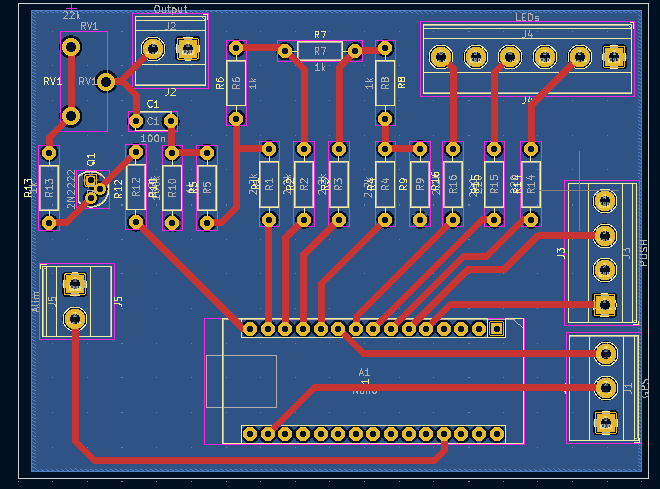This screenshot has width=660, height=489.
Task: Click RV1 potentiometer top pad
Action: [71, 47]
